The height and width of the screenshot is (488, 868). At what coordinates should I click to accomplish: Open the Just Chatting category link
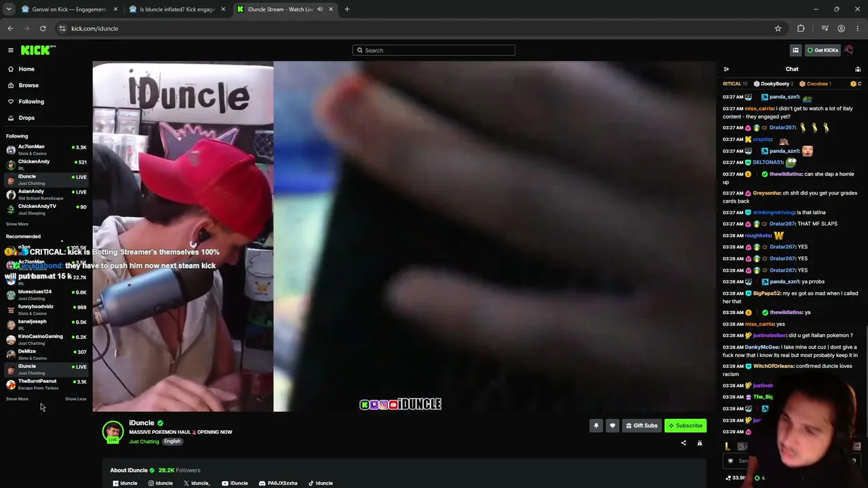point(144,442)
